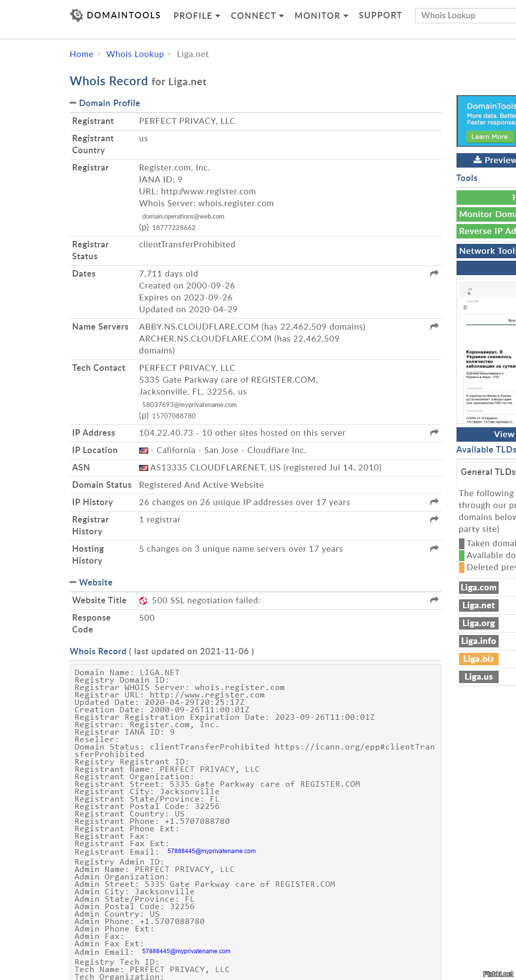516x980 pixels.
Task: Open the PROFILE dropdown menu
Action: (197, 16)
